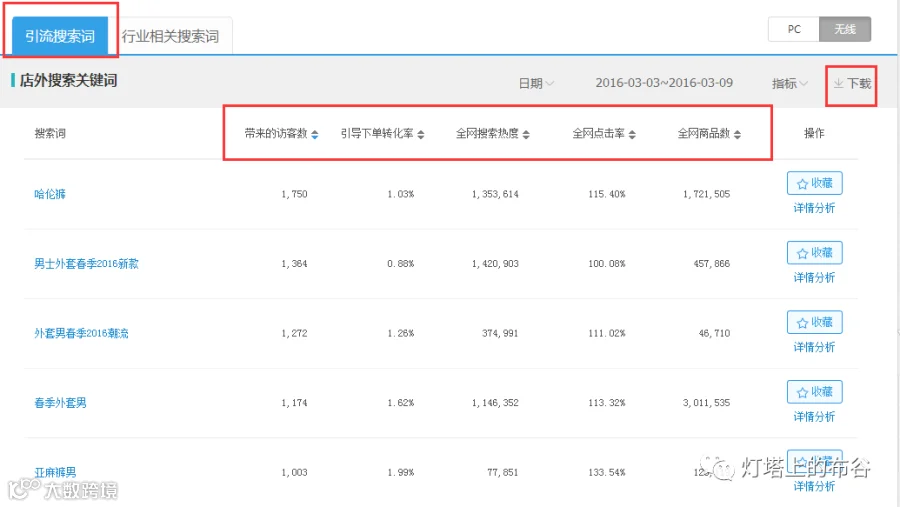This screenshot has width=900, height=507.
Task: Switch device view to PC
Action: pyautogui.click(x=794, y=29)
